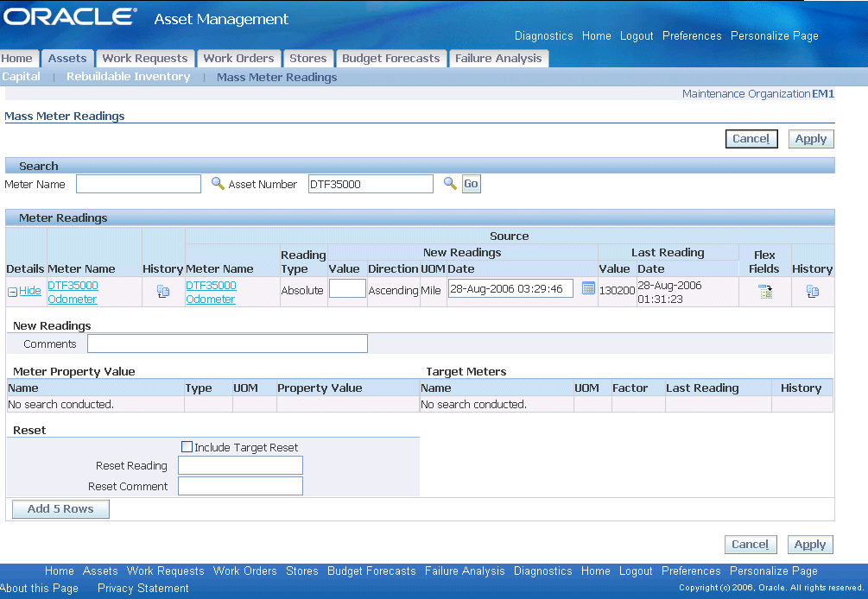Click the Comments input field

(226, 343)
